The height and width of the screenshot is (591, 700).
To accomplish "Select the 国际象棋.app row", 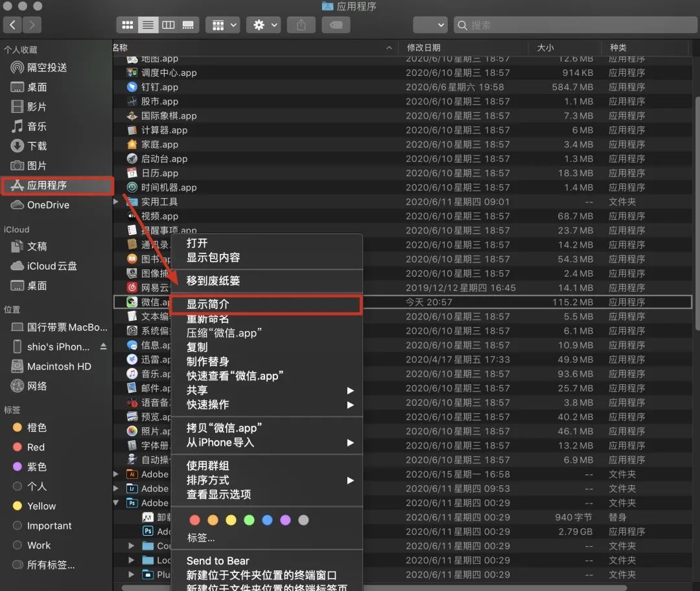I will [x=402, y=115].
